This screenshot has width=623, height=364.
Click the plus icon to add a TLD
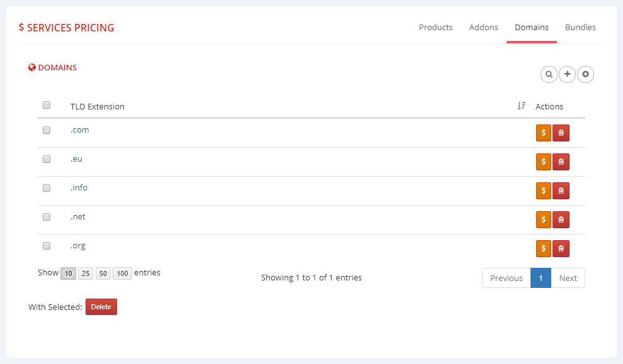567,74
